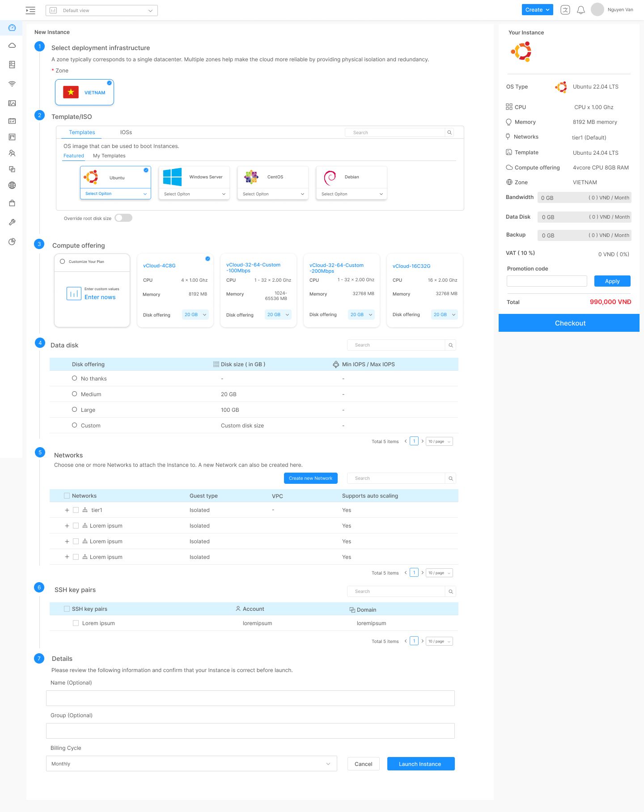Select the VIETNAM zone card

pyautogui.click(x=85, y=93)
